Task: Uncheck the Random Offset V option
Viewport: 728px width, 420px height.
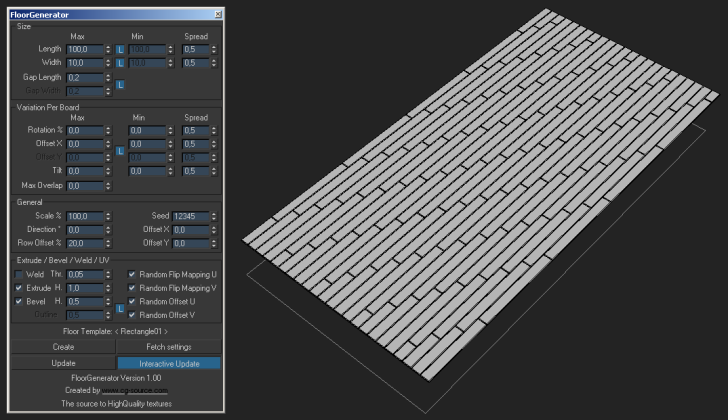Action: pyautogui.click(x=132, y=315)
